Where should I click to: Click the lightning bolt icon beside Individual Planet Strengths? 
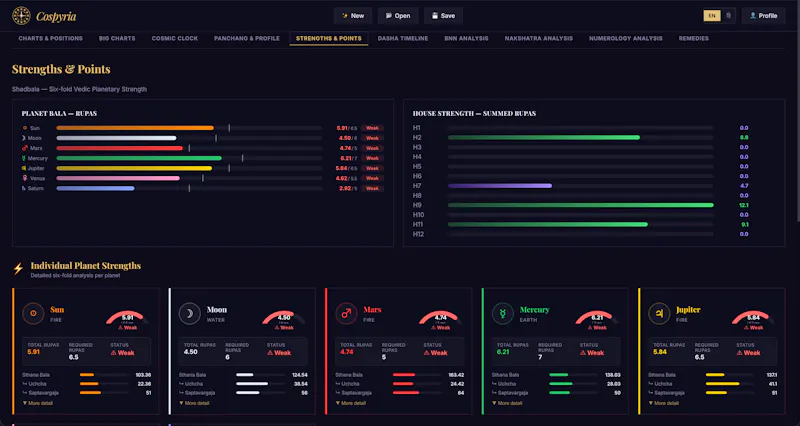[x=18, y=268]
